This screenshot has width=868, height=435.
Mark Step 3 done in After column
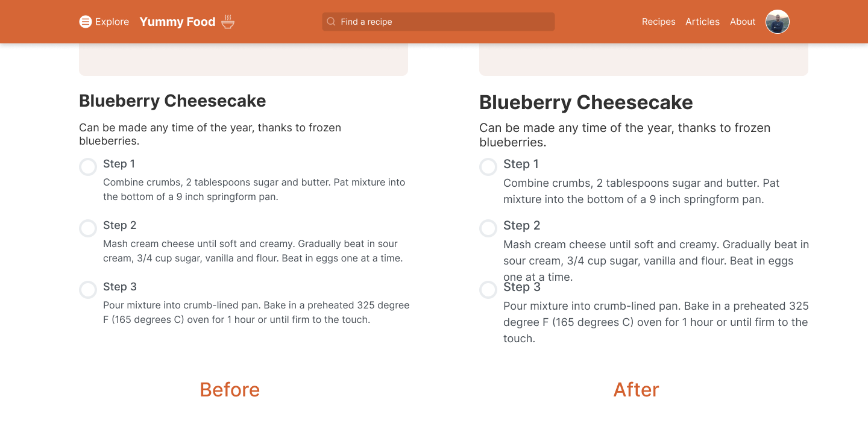tap(488, 290)
